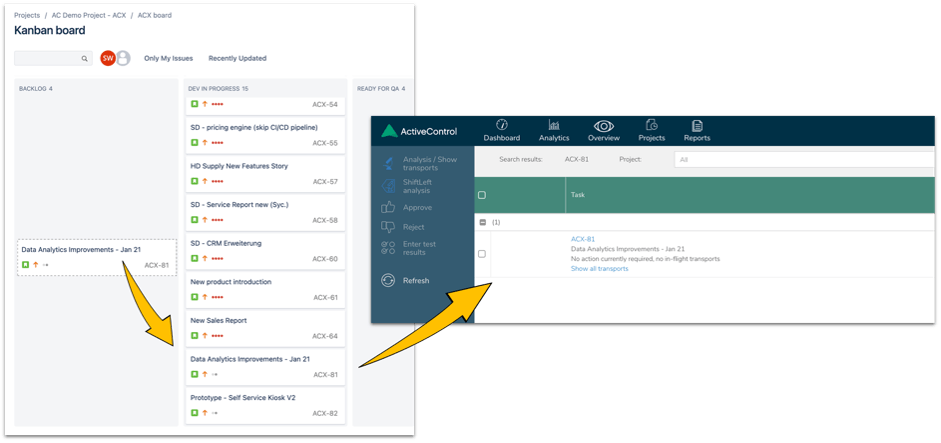
Task: Click the BACKLOG 4 column header
Action: [35, 89]
